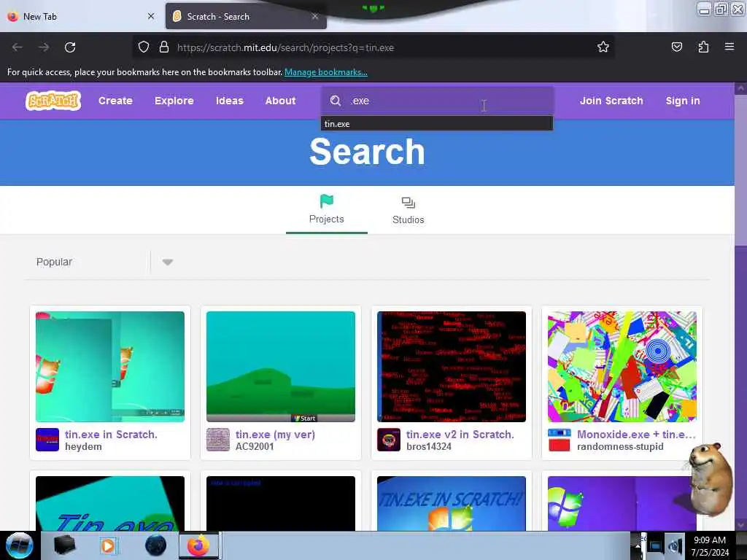Image resolution: width=747 pixels, height=560 pixels.
Task: Click the Scratch search input field
Action: (437, 101)
